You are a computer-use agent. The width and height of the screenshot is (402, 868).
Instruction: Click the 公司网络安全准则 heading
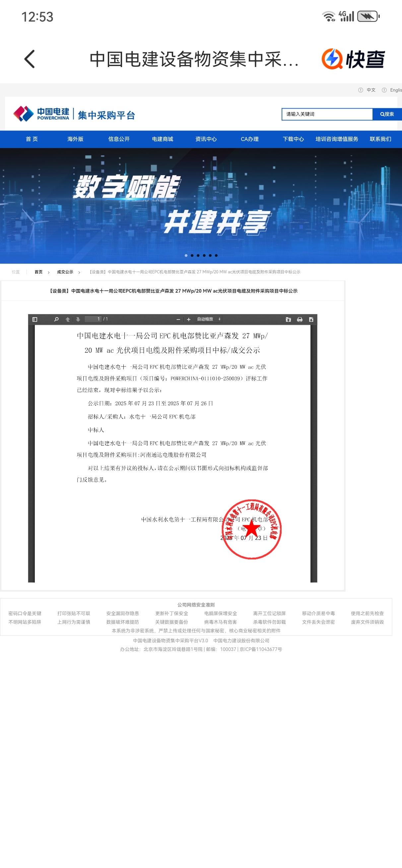click(x=196, y=605)
